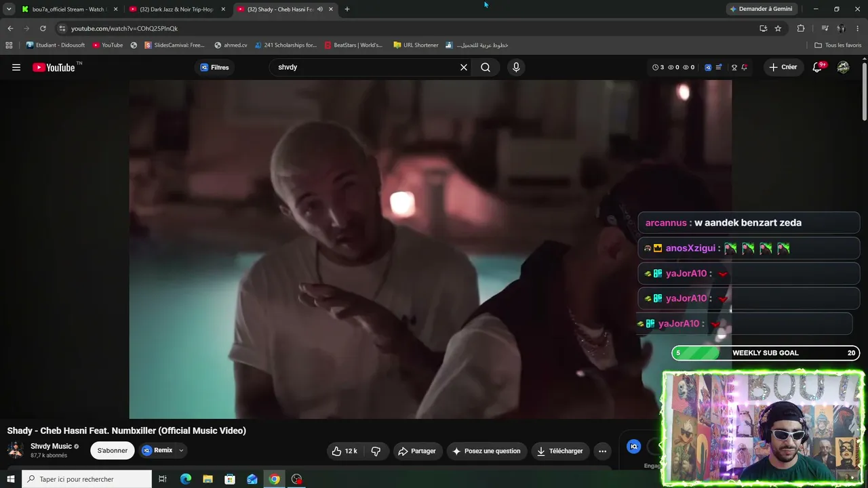Click the Remix button
The image size is (868, 488).
point(157,451)
